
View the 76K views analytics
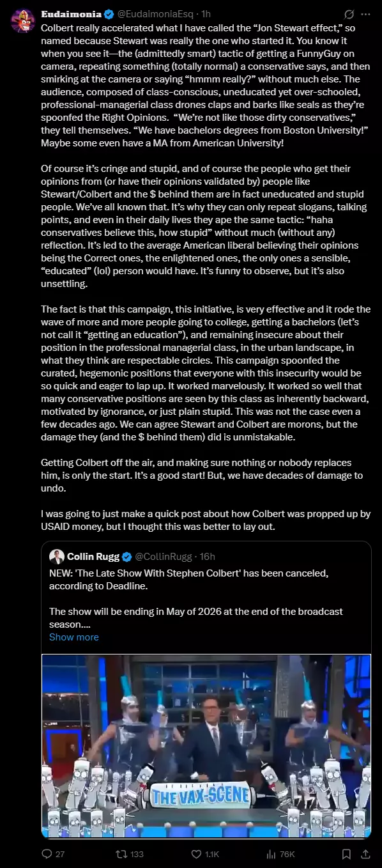pyautogui.click(x=280, y=854)
